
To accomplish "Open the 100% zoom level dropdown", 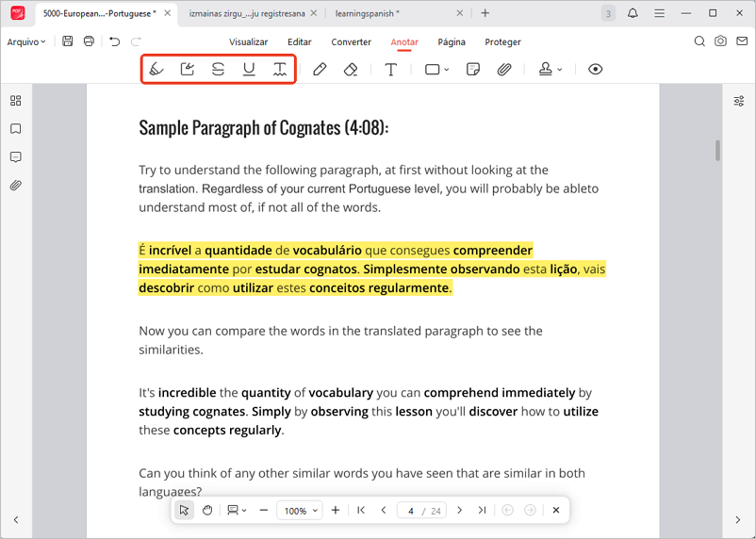I will [x=300, y=511].
